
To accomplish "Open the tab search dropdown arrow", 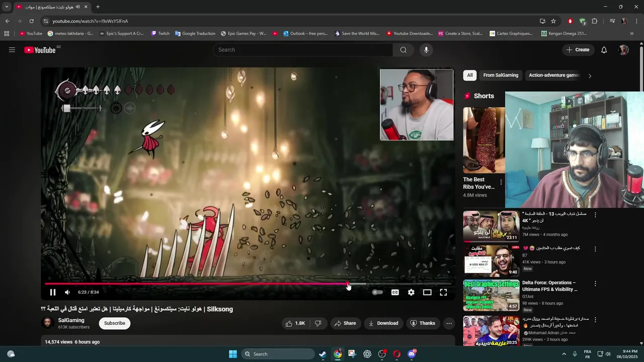I will click(7, 7).
